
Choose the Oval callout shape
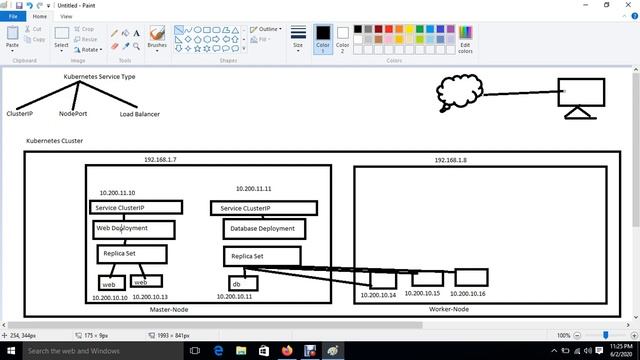[226, 49]
